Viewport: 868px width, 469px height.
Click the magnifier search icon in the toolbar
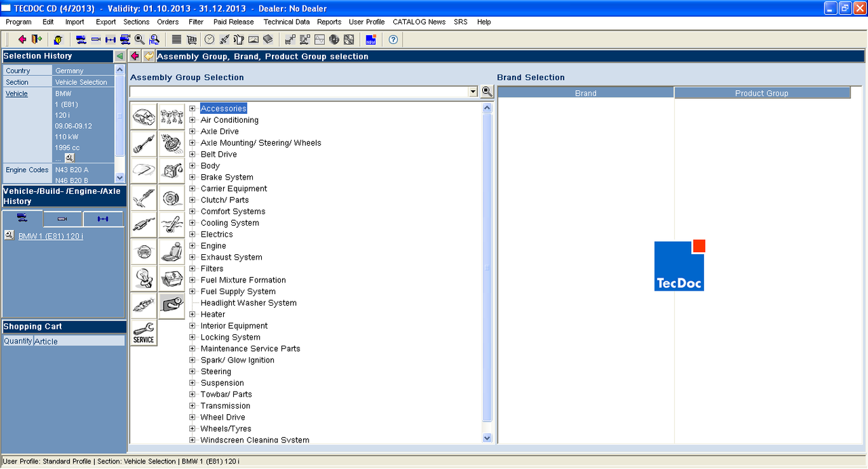[140, 39]
